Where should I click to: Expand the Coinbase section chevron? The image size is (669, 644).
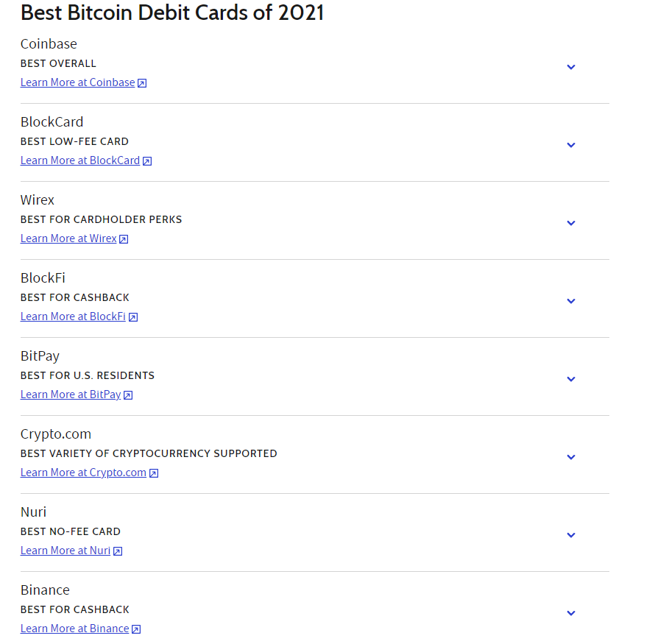[x=571, y=67]
